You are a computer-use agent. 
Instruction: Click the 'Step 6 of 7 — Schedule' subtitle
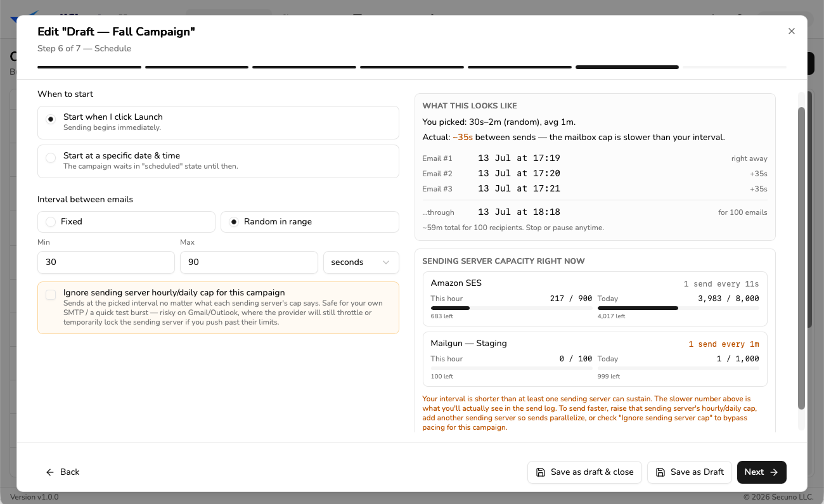[x=84, y=48]
